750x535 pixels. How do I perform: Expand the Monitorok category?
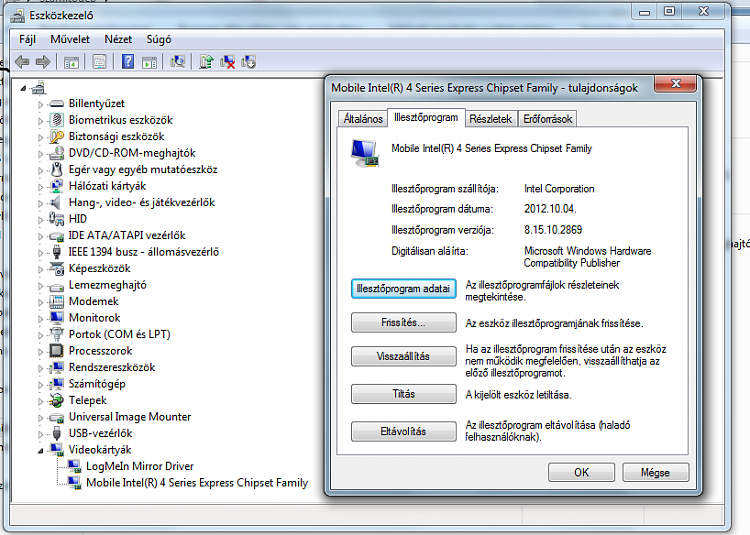tap(41, 318)
